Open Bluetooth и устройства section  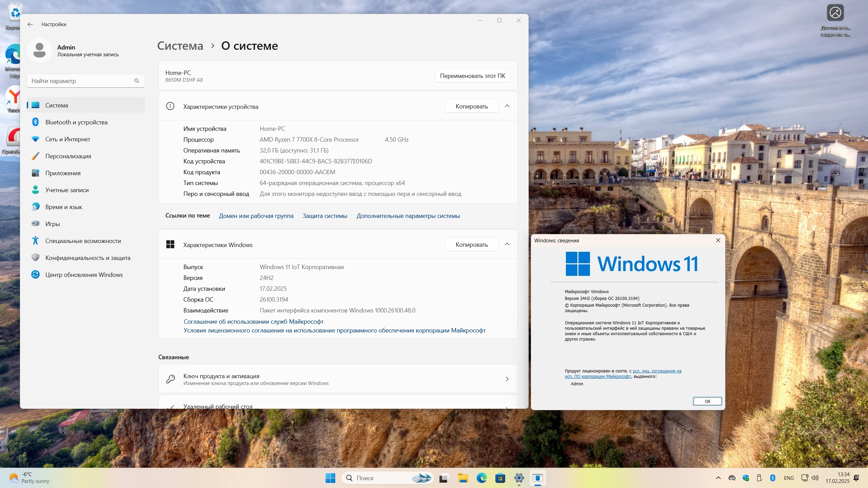click(76, 122)
